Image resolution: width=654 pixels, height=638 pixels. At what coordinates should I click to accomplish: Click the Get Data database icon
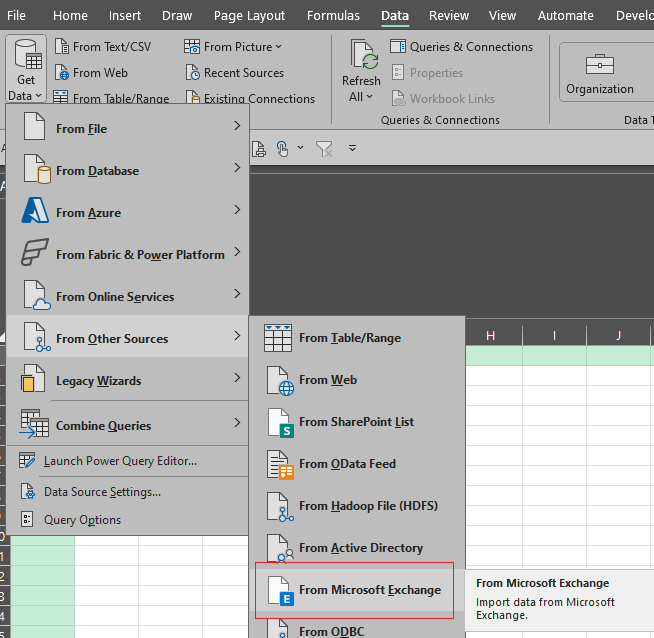point(26,54)
